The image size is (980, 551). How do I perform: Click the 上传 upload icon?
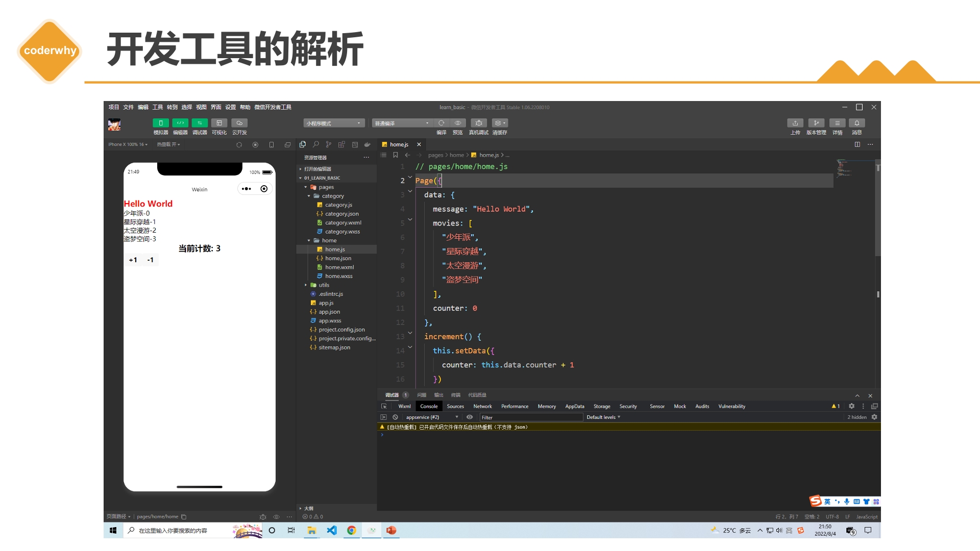[x=795, y=123]
